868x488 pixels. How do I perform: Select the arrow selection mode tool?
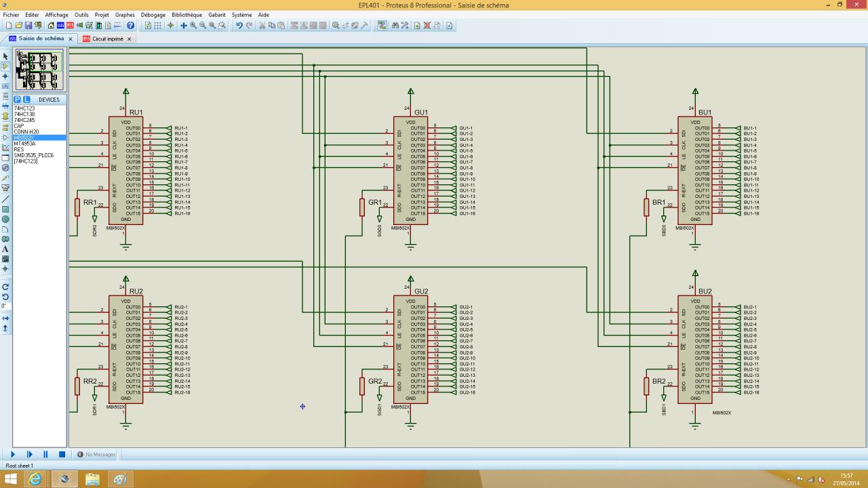(5, 56)
